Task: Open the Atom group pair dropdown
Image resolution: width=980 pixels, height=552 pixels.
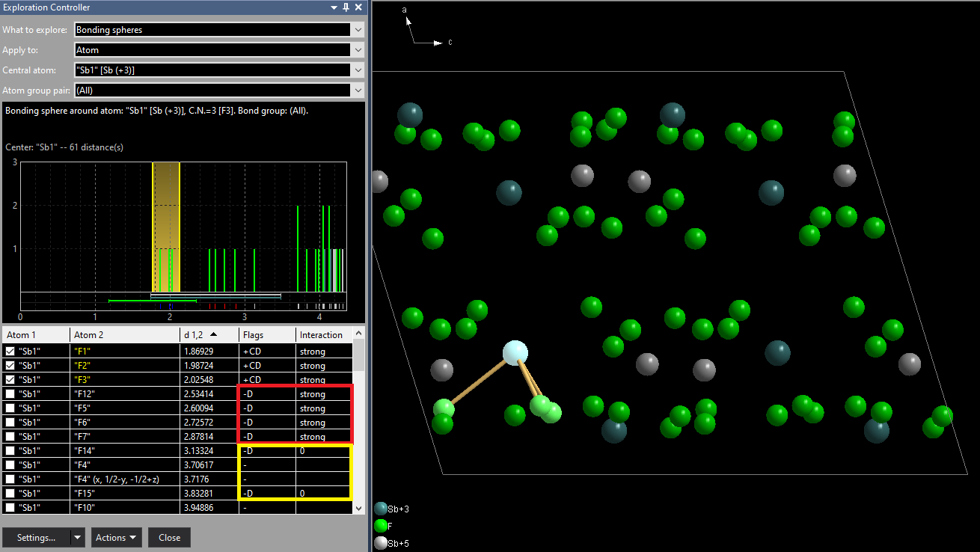Action: pos(358,91)
